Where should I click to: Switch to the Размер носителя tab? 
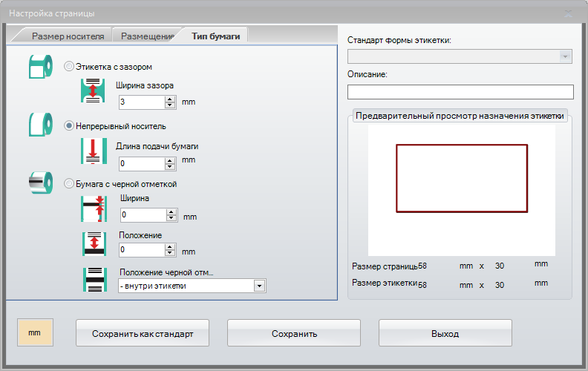click(x=68, y=36)
